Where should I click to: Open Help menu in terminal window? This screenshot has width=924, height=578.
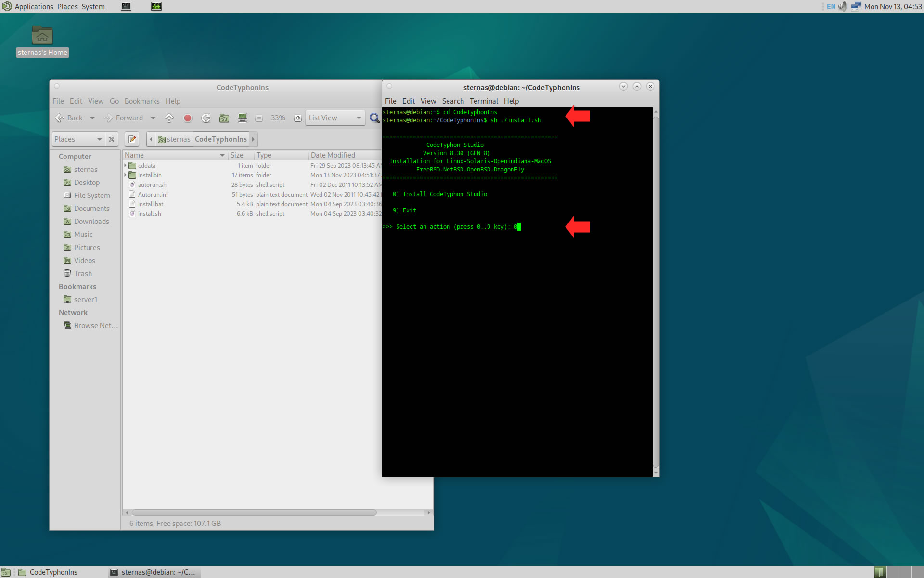tap(511, 101)
